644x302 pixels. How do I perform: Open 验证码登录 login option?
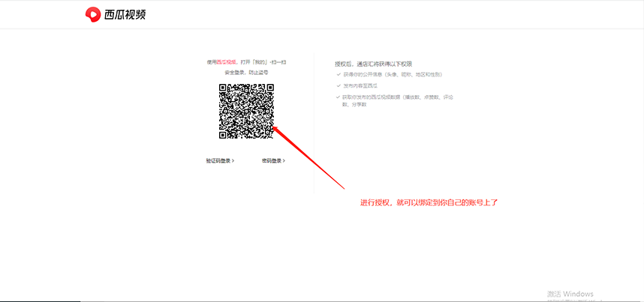click(x=220, y=161)
